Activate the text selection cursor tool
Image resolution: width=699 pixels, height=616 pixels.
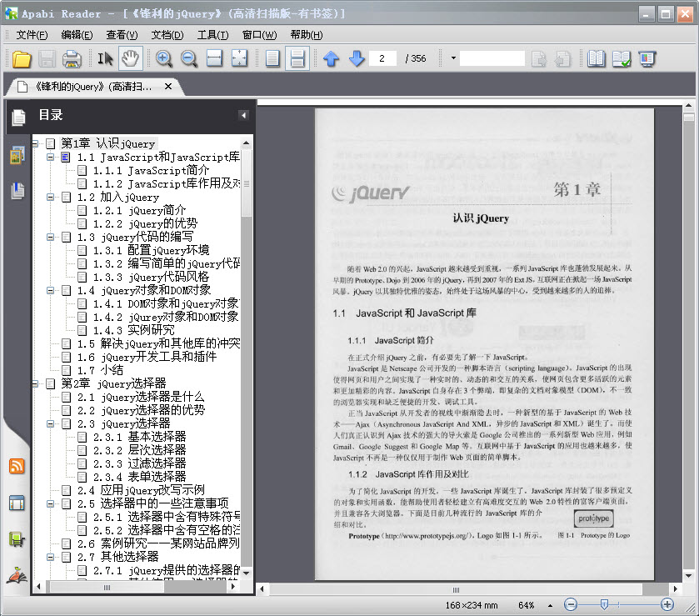pos(105,59)
